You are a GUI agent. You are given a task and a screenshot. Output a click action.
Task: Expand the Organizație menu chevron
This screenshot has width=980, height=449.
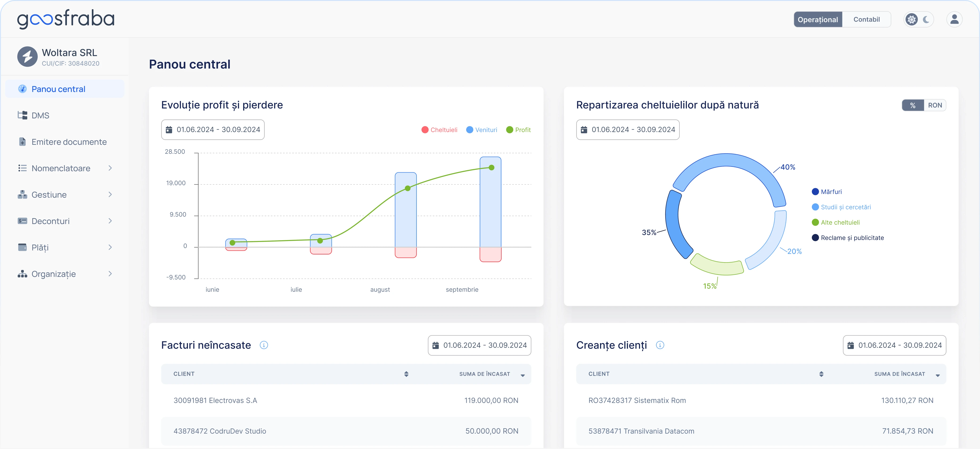pyautogui.click(x=110, y=274)
